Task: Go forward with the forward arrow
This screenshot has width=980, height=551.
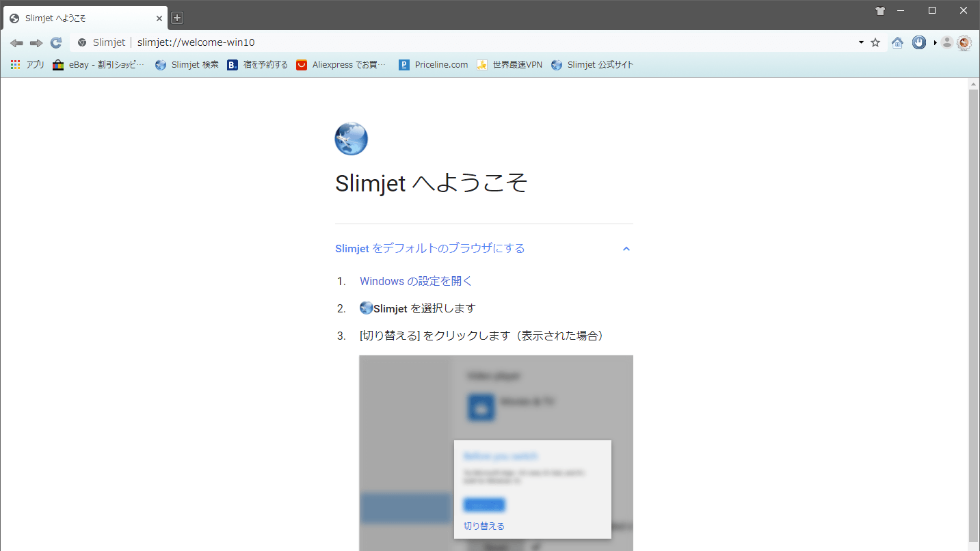Action: click(x=36, y=42)
